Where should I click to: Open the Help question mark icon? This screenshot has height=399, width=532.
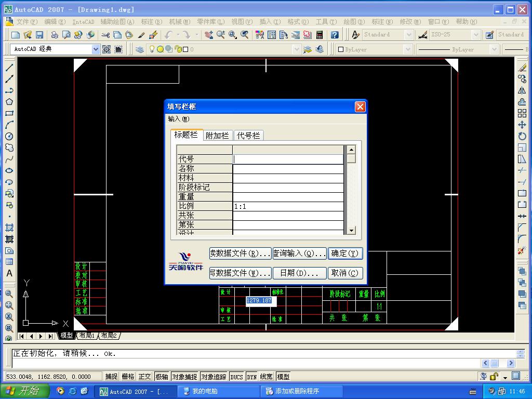point(335,35)
